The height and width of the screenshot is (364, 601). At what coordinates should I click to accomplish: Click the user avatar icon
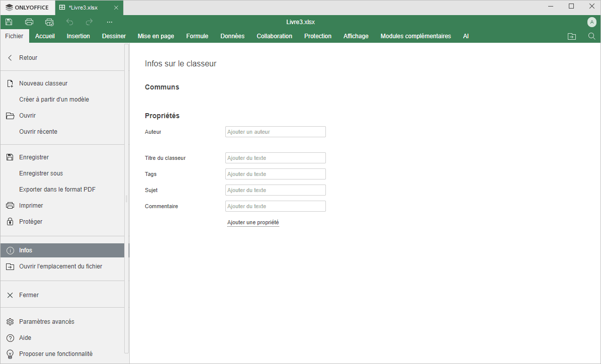[591, 22]
